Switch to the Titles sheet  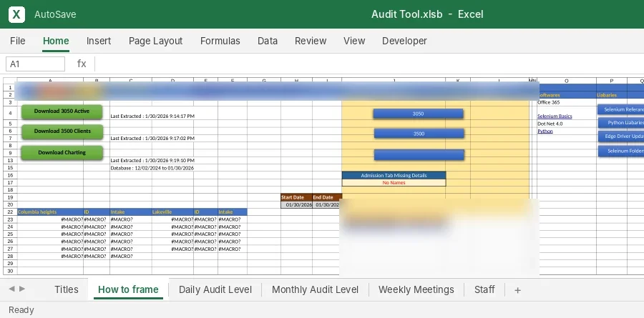(x=67, y=289)
